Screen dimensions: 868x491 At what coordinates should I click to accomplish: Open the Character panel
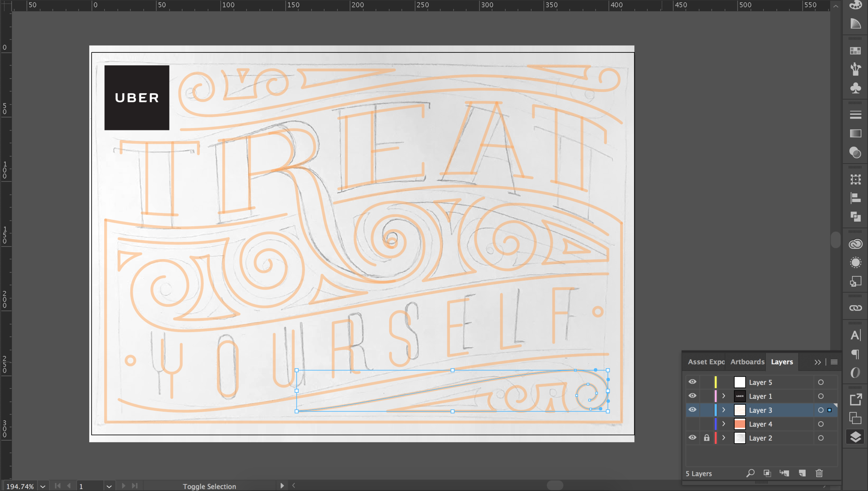pos(856,335)
